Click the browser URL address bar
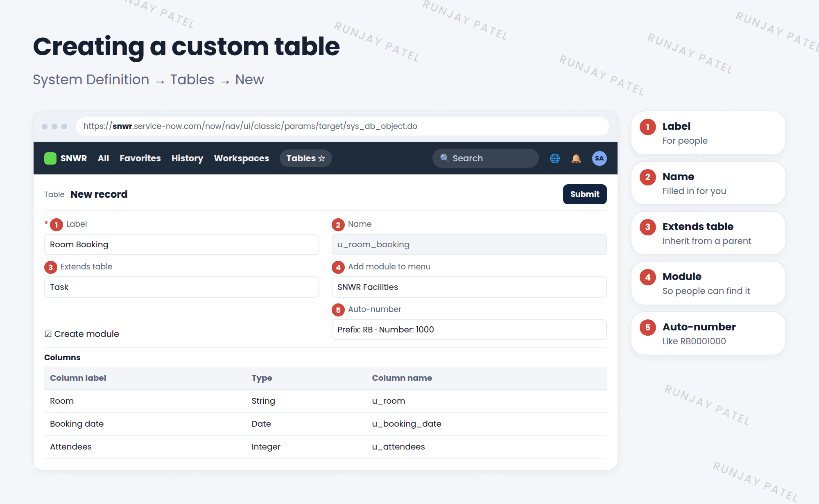 [x=343, y=126]
